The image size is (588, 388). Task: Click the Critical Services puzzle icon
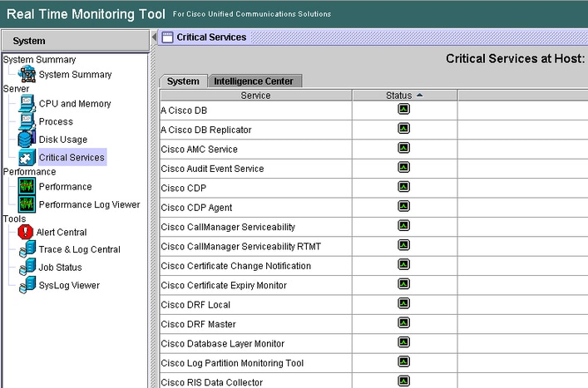point(27,157)
